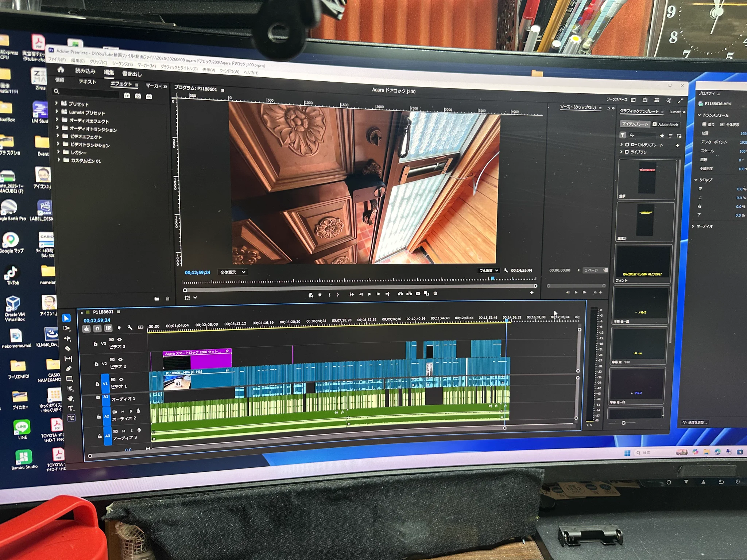Open the ファイル(F) menu
The image size is (747, 560).
(x=57, y=59)
